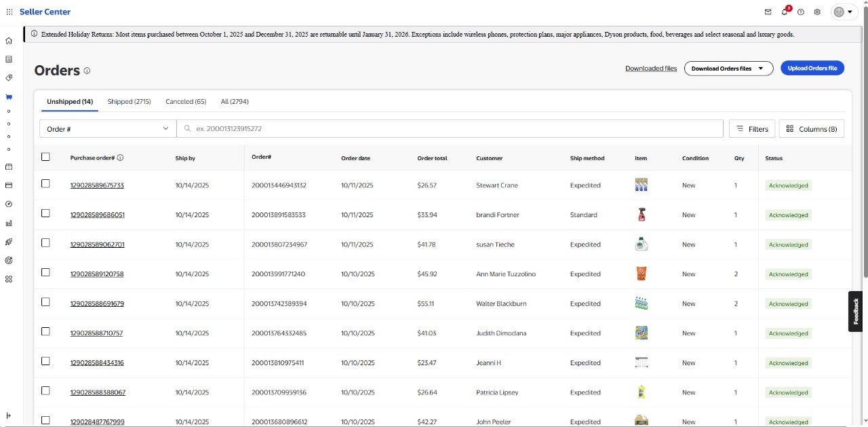Screen dimensions: 868x427
Task: Go to Home in the sidebar
Action: 9,41
